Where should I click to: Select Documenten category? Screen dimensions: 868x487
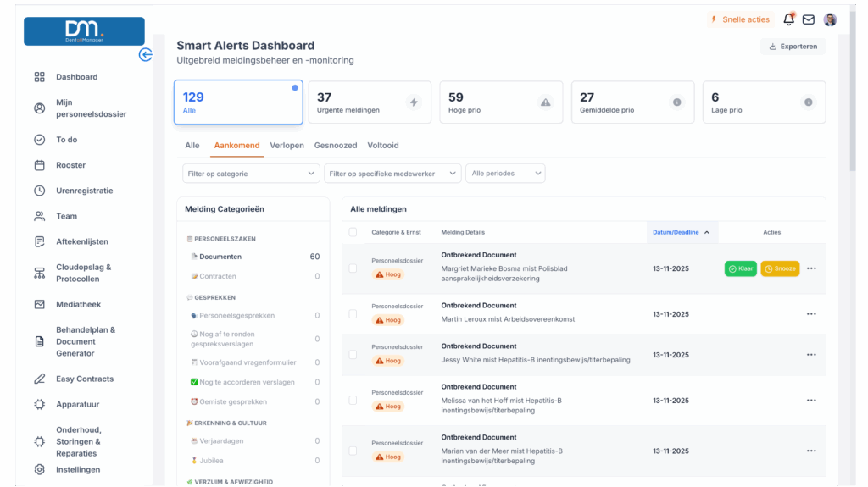tap(253, 257)
